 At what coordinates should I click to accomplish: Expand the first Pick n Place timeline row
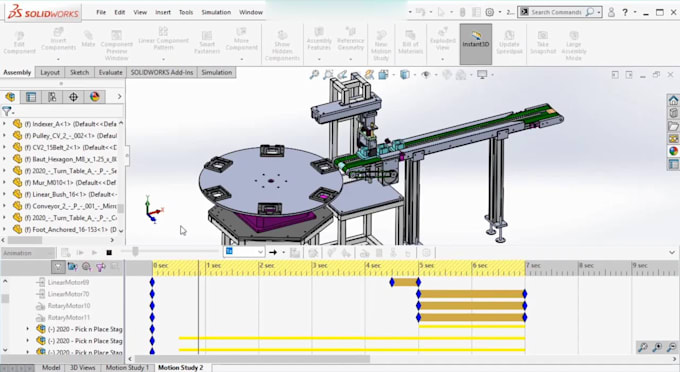pyautogui.click(x=28, y=329)
